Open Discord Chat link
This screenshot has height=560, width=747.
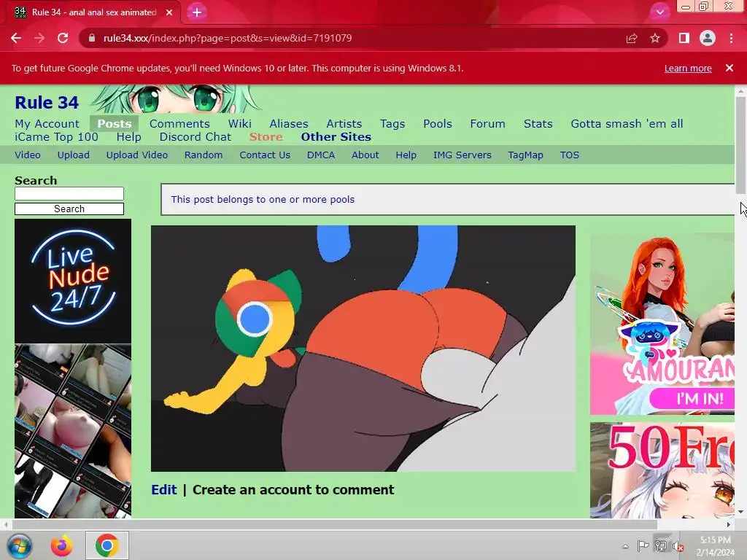point(196,137)
